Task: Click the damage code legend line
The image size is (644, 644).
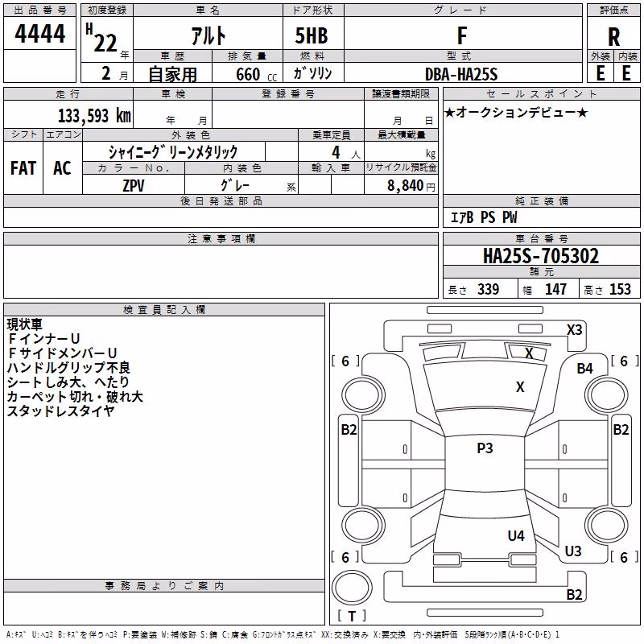Action: (283, 634)
